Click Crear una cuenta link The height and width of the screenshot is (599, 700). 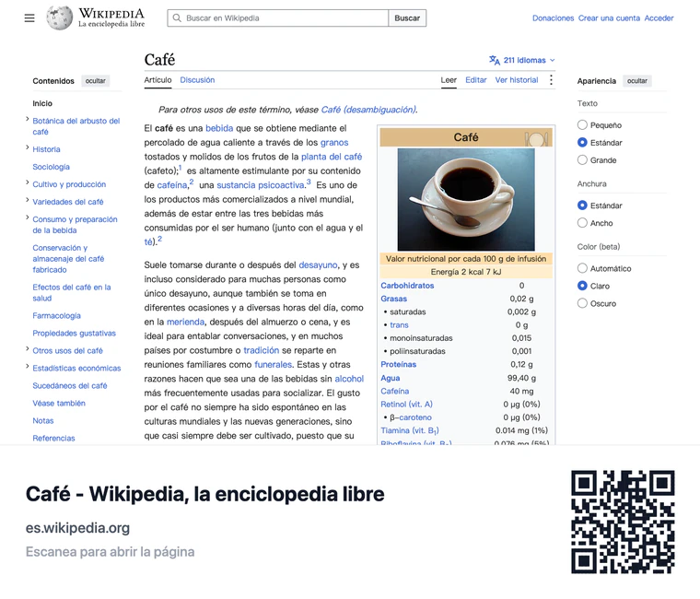[x=609, y=18]
